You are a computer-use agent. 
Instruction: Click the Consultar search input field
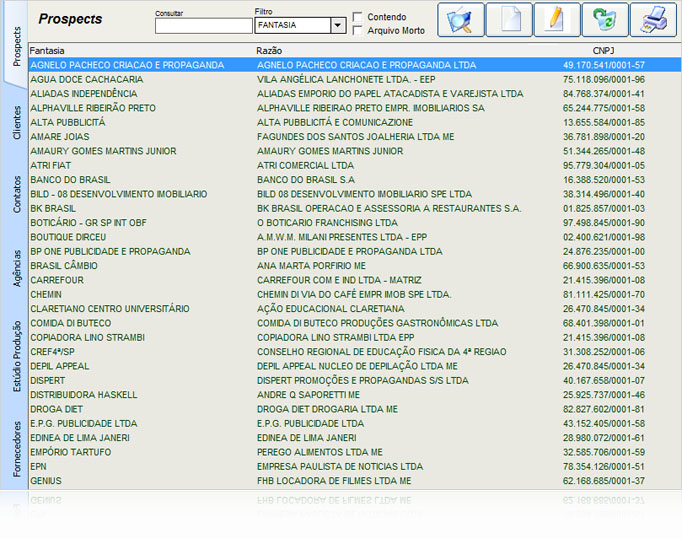[204, 26]
